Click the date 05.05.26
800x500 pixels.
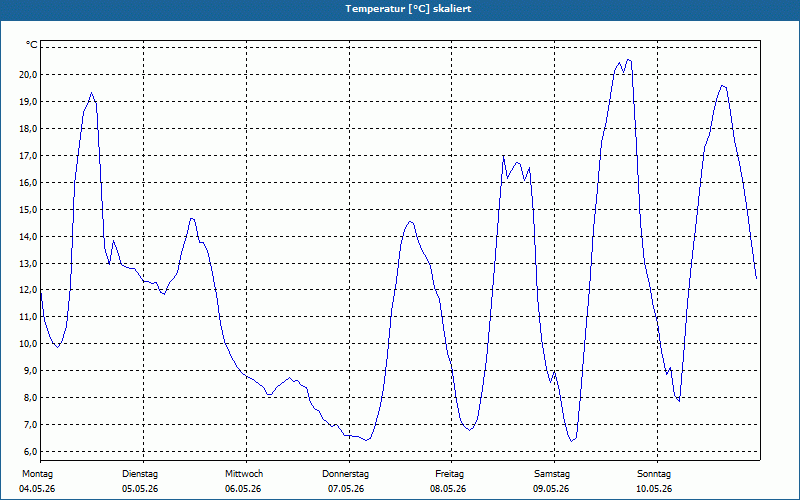(x=140, y=489)
